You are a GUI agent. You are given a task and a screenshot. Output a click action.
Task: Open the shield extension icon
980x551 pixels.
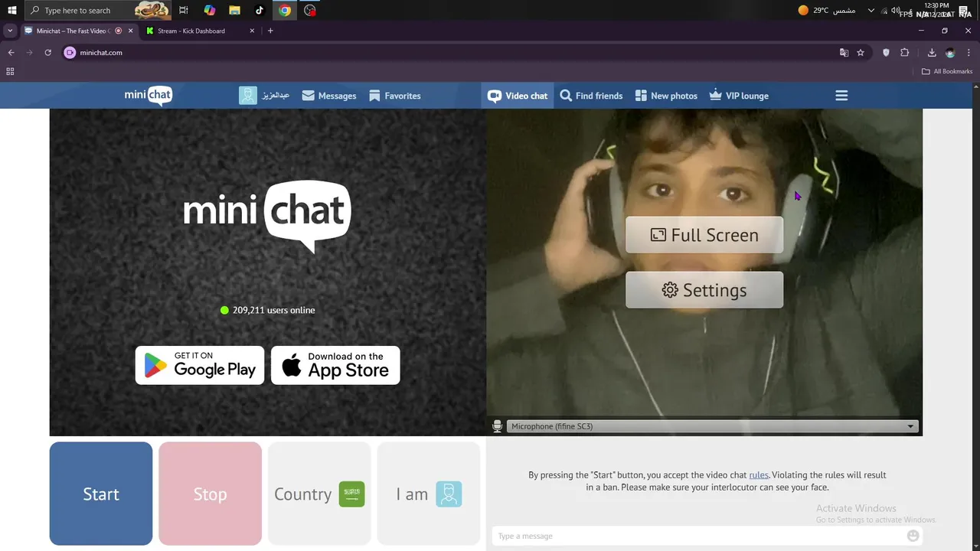tap(887, 53)
